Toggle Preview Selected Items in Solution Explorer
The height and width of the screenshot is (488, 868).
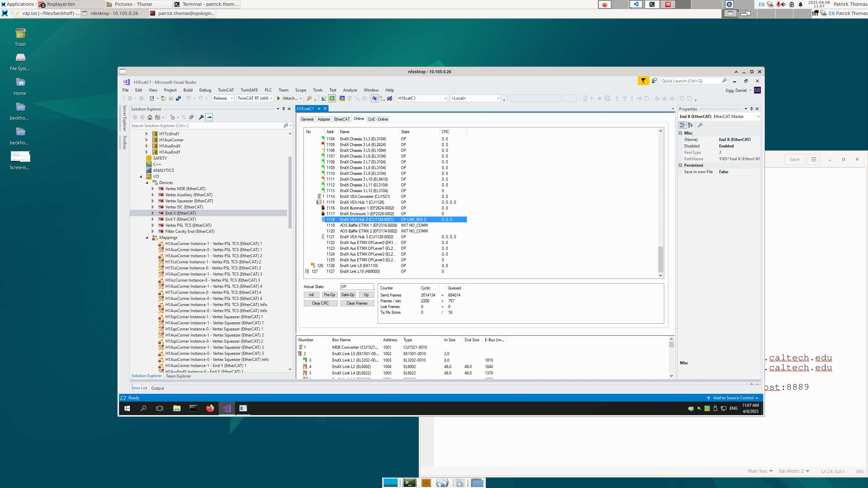click(209, 117)
